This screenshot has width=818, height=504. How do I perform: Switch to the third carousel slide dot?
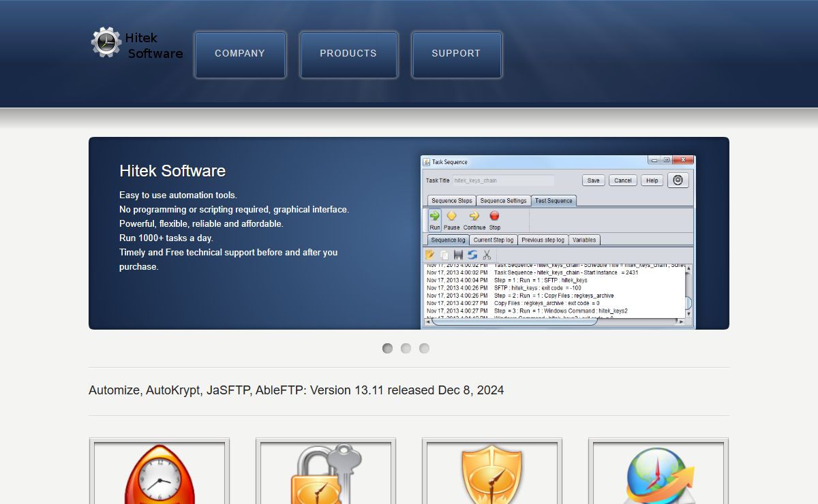[x=424, y=348]
